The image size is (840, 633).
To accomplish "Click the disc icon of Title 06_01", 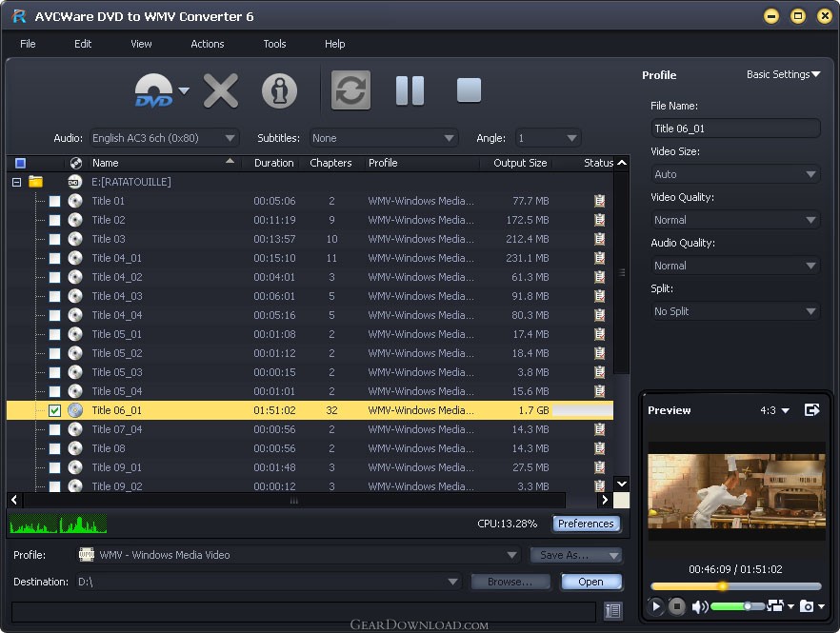I will point(75,410).
